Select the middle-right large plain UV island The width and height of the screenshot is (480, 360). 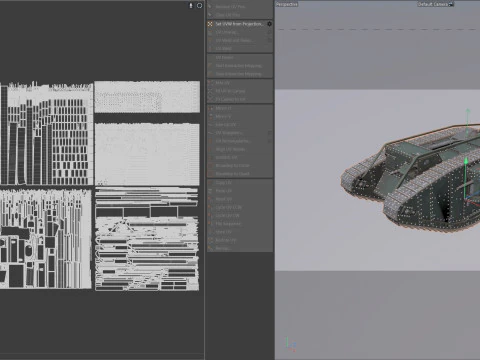coord(147,154)
